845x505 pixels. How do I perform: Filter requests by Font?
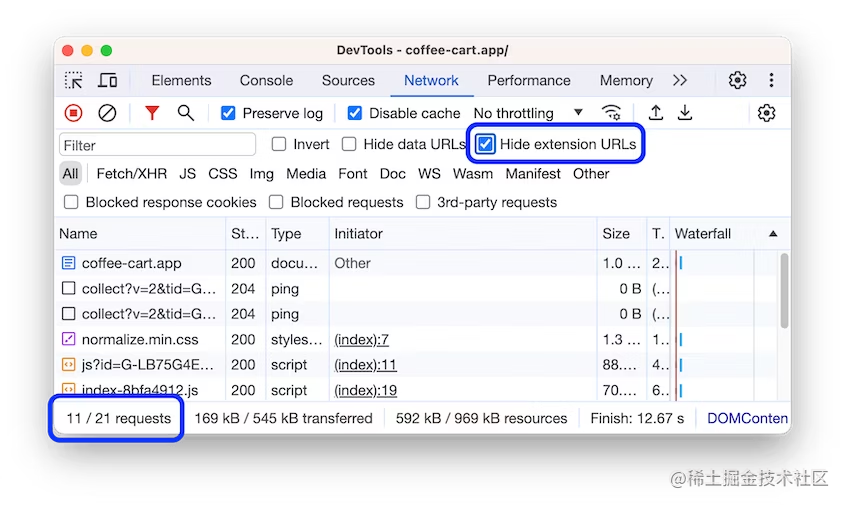tap(352, 174)
